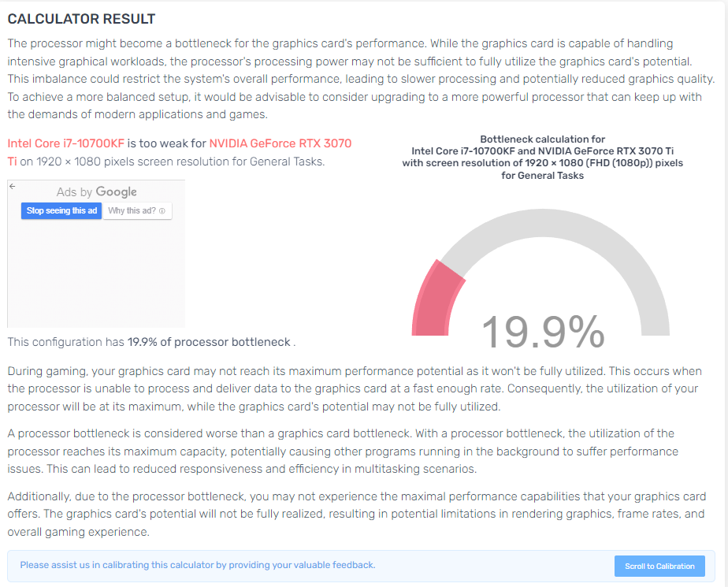Screen dimensions: 728x587
Task: Open the NVIDIA GeForce RTX 3070 Ti link
Action: point(280,143)
